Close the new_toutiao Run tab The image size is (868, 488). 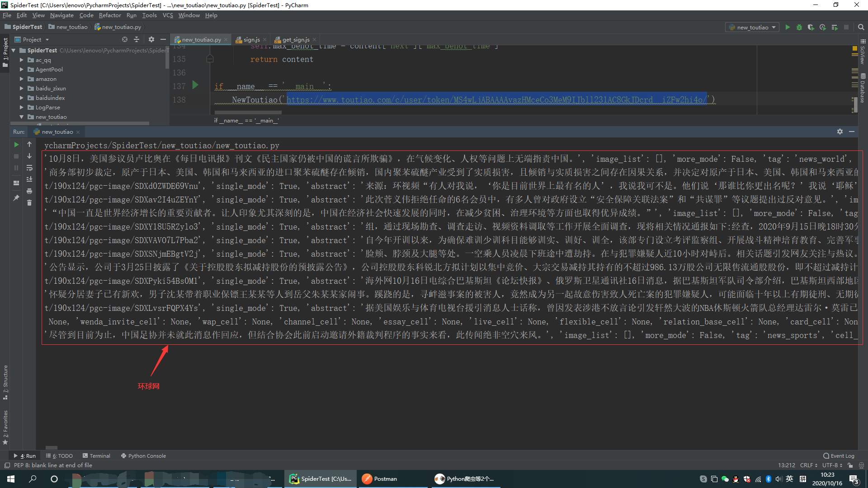pyautogui.click(x=78, y=132)
